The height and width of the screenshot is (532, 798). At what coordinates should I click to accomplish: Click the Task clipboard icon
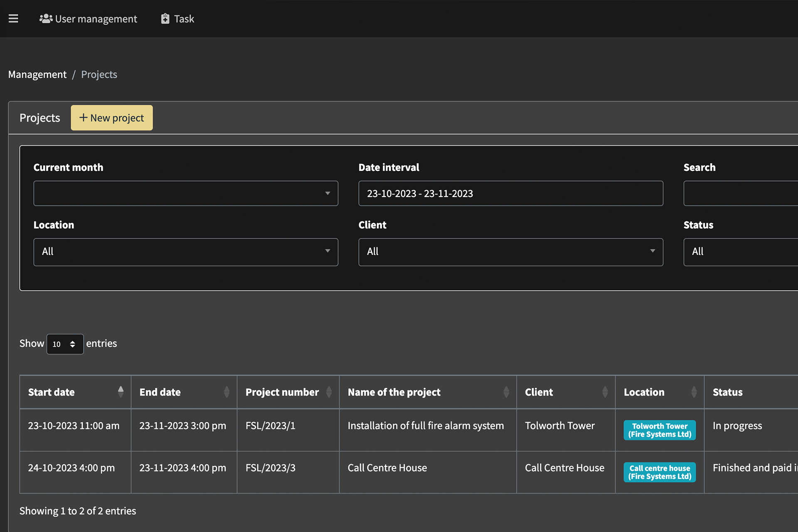point(165,19)
